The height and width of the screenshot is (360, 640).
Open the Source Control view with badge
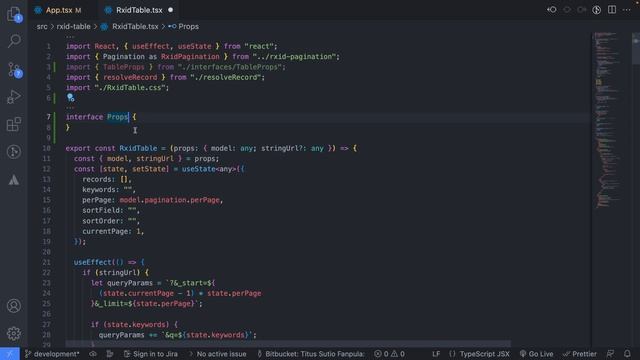[x=14, y=70]
